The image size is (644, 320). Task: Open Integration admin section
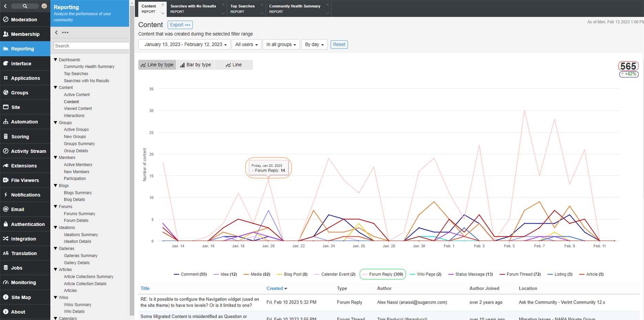pyautogui.click(x=25, y=239)
